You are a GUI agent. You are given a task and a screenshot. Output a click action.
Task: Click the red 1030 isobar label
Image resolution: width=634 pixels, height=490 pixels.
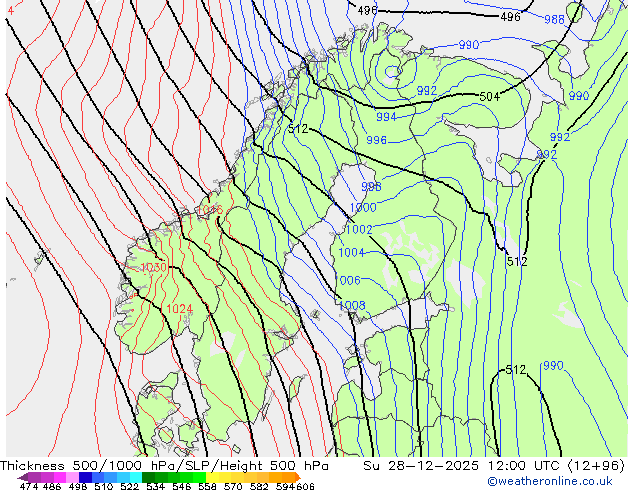pyautogui.click(x=153, y=267)
